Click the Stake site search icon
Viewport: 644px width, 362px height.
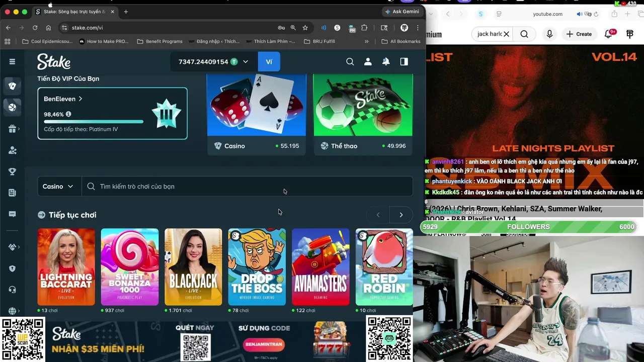(350, 61)
